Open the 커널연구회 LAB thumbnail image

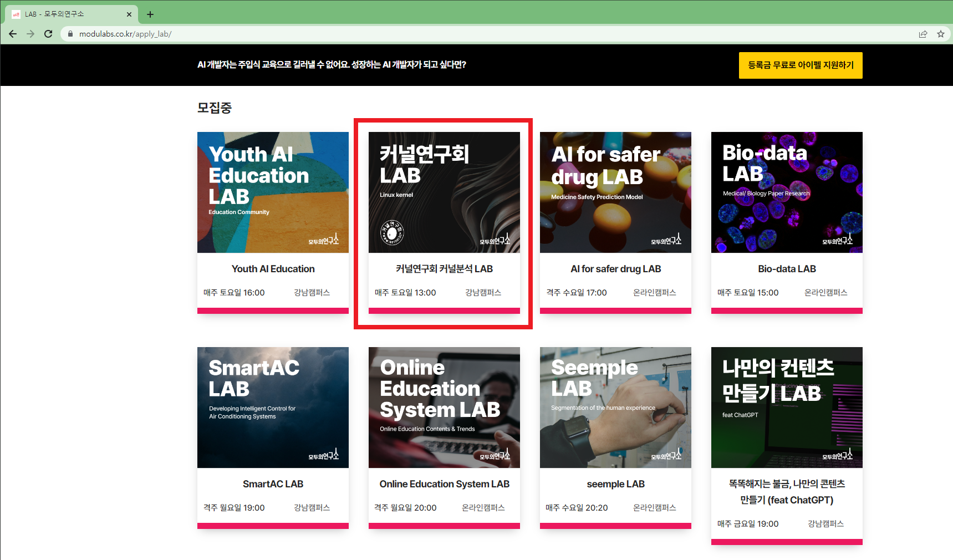[444, 192]
